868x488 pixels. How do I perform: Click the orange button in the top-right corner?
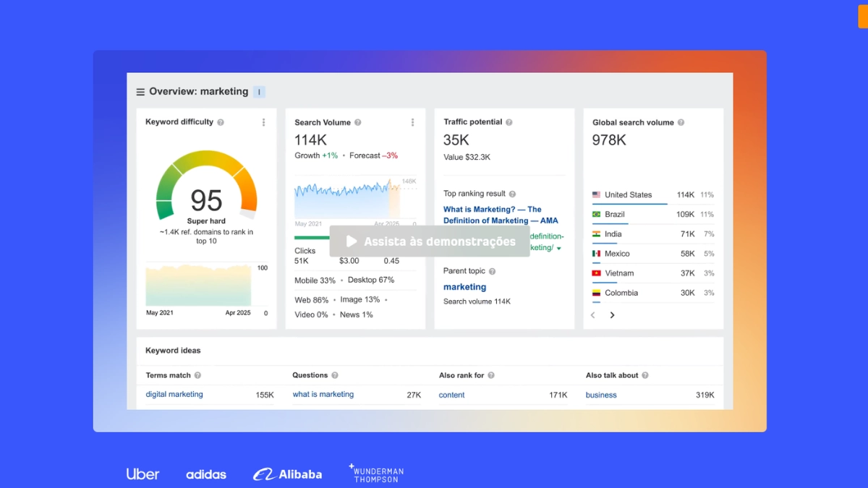(863, 17)
